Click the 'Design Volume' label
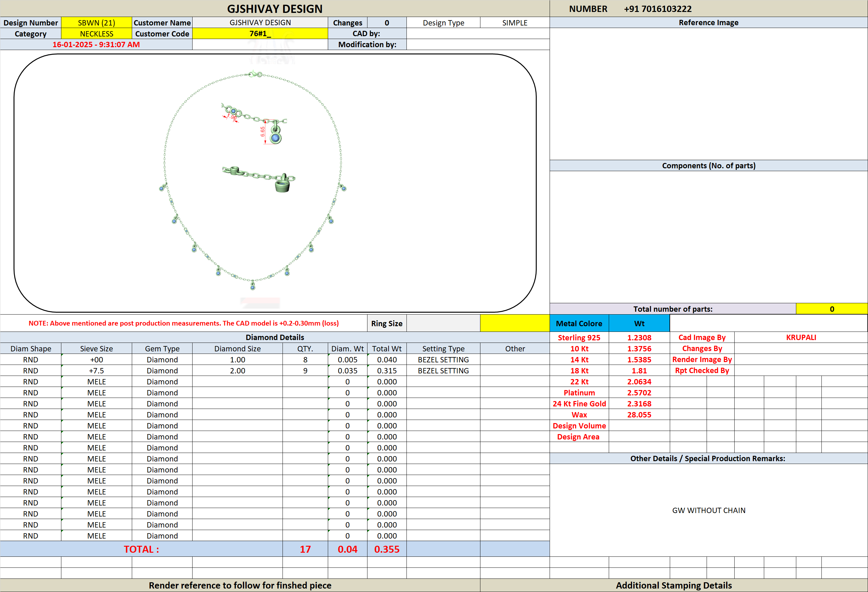868x592 pixels. [579, 426]
